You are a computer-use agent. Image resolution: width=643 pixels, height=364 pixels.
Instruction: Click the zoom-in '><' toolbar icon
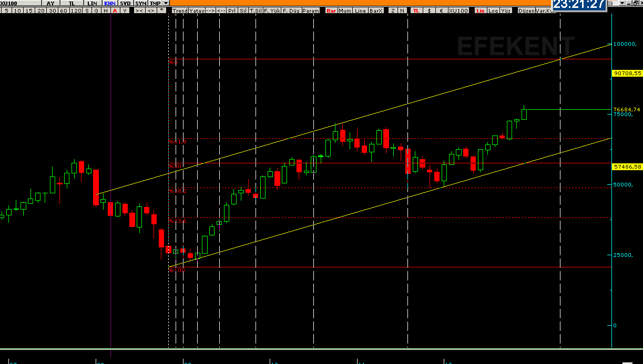coord(139,11)
